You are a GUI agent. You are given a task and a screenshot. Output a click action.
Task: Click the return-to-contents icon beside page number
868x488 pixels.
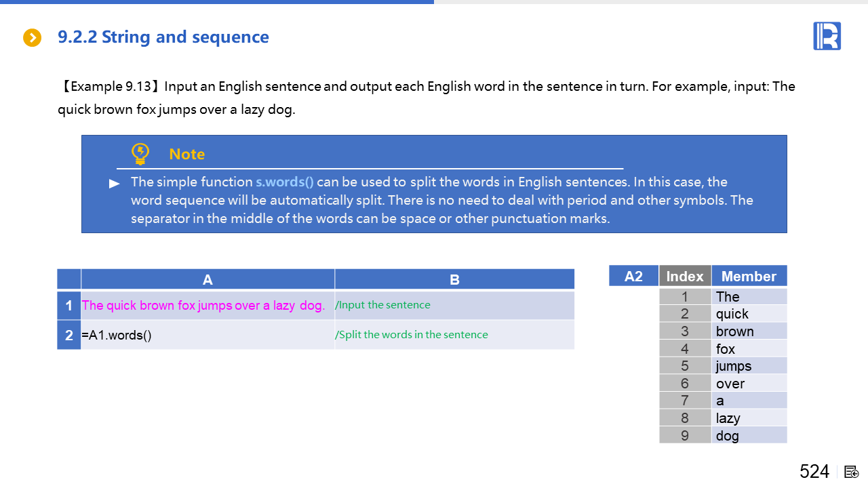pos(852,472)
